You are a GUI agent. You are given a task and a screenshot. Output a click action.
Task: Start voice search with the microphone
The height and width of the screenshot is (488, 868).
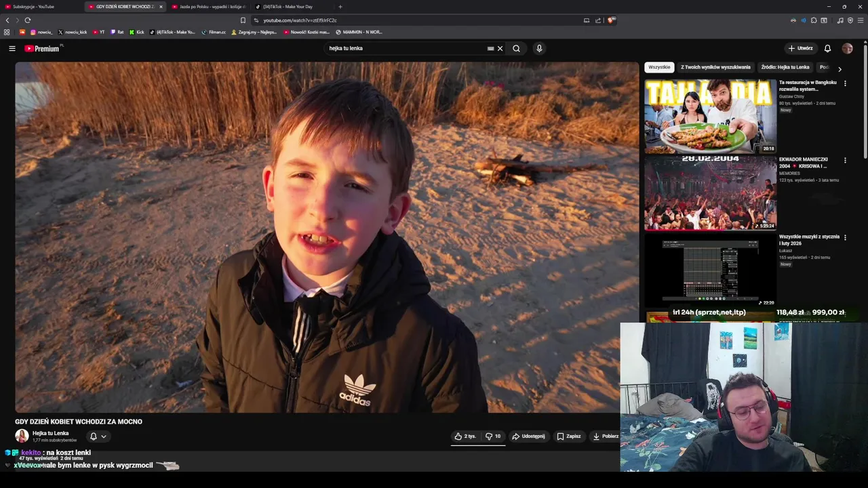point(539,48)
